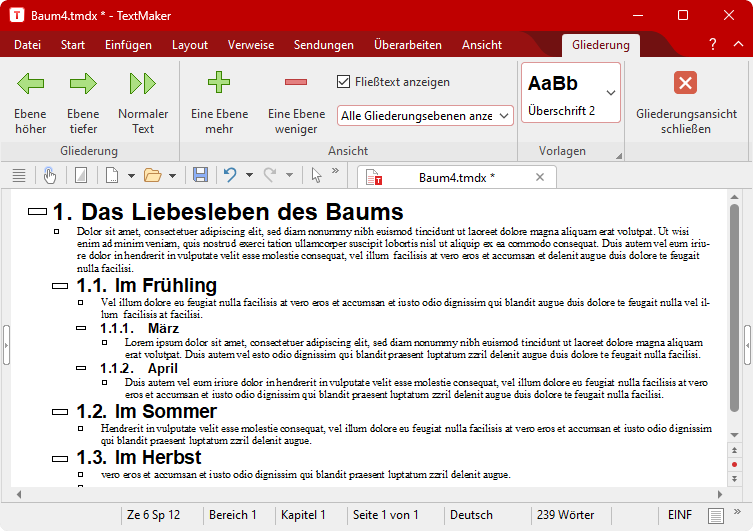This screenshot has height=531, width=753.
Task: Toggle the touch mode hand icon
Action: [50, 175]
